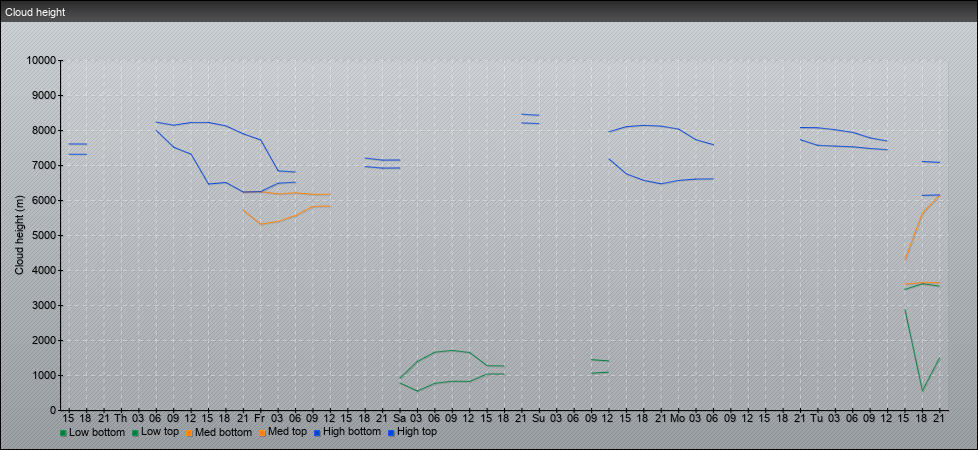Click the 1000 y-axis label

pos(44,375)
